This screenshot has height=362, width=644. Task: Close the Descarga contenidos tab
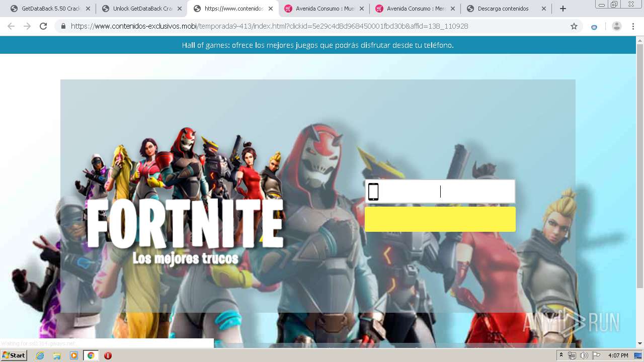point(543,9)
